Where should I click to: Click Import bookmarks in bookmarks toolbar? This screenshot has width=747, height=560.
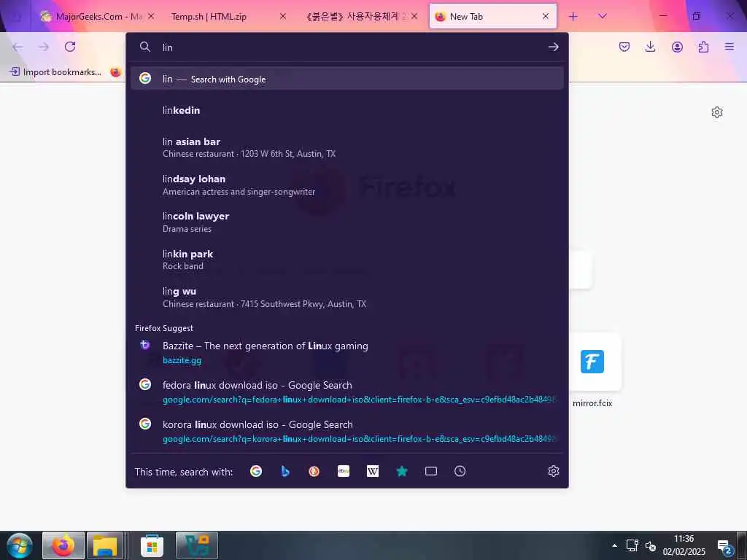point(55,72)
